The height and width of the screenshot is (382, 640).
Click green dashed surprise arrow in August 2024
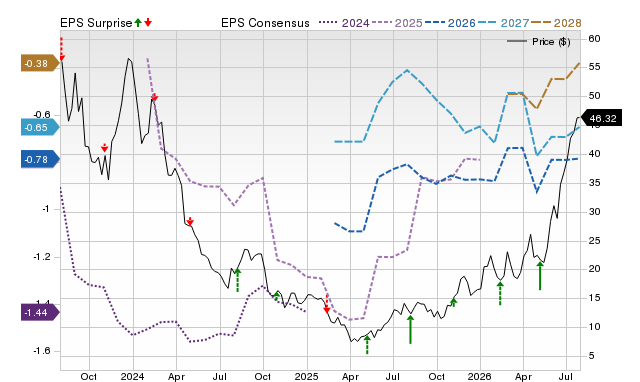238,280
